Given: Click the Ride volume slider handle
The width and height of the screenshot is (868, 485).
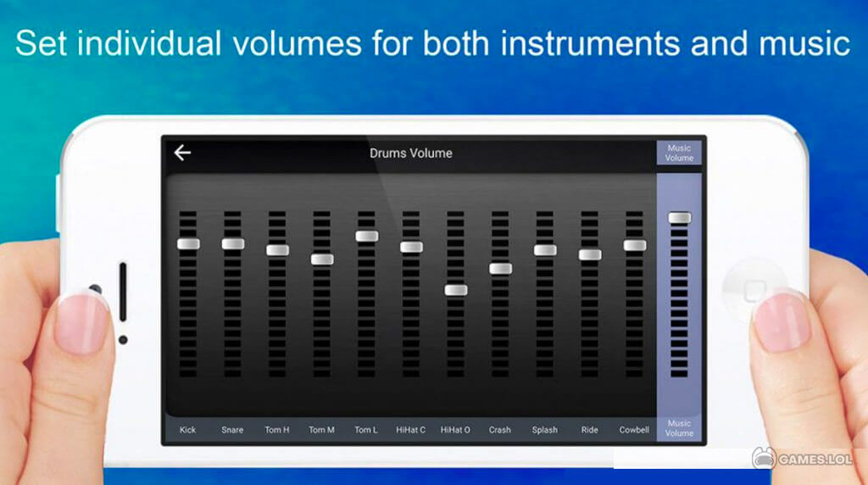Looking at the screenshot, I should coord(590,254).
